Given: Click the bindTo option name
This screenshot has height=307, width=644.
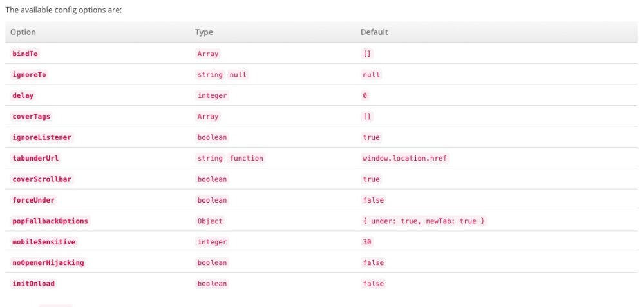Looking at the screenshot, I should (25, 54).
